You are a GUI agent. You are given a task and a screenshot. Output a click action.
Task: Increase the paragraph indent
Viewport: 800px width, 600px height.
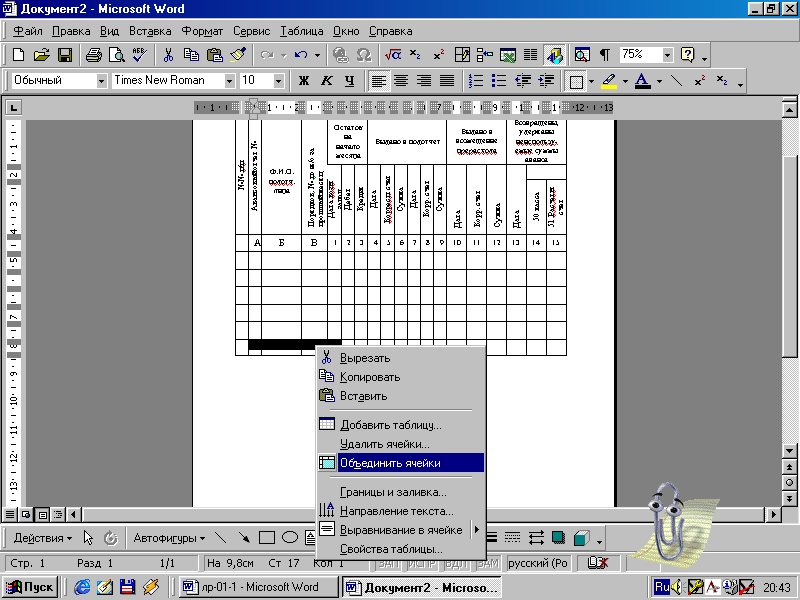546,81
